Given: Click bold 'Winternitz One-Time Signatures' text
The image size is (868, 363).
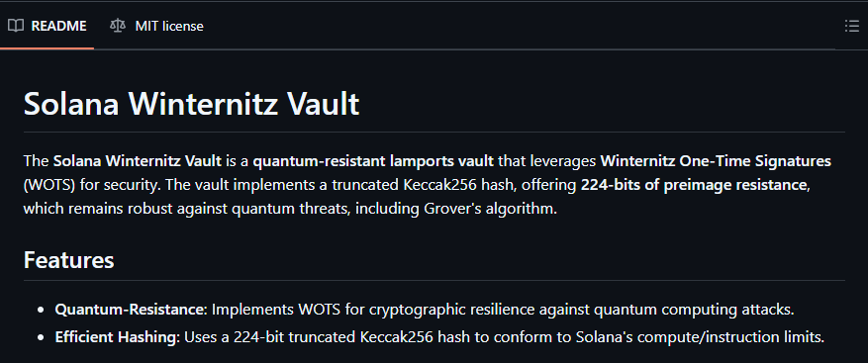Looking at the screenshot, I should click(716, 161).
